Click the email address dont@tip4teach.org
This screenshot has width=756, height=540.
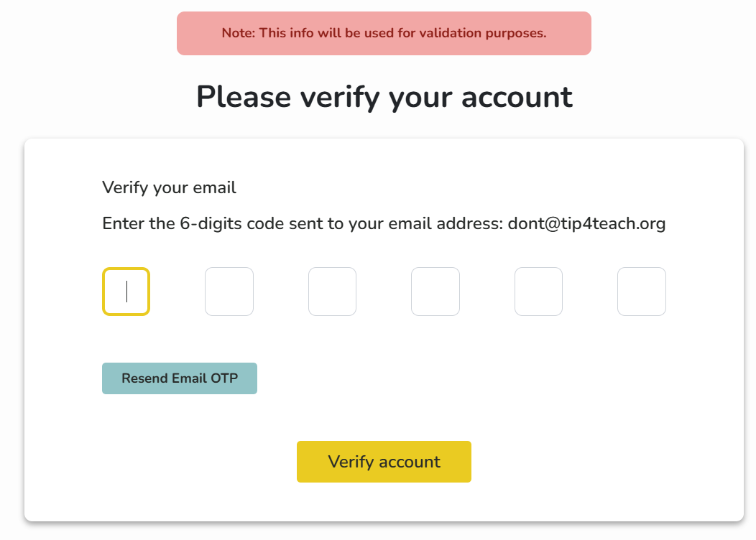[586, 224]
